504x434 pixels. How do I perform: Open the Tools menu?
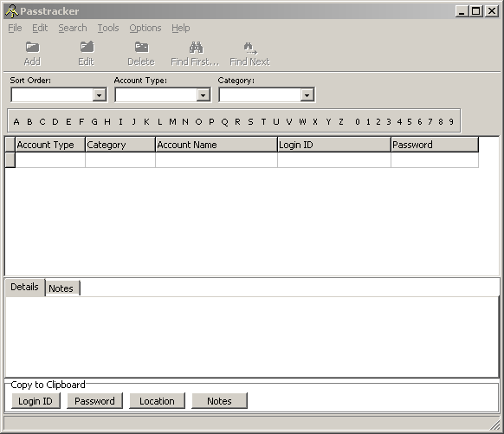coord(108,28)
